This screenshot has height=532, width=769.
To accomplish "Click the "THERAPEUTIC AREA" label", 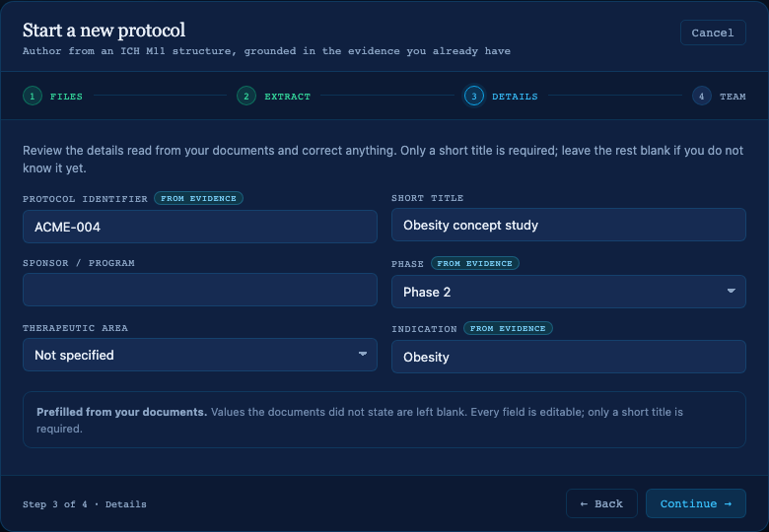I will (75, 328).
